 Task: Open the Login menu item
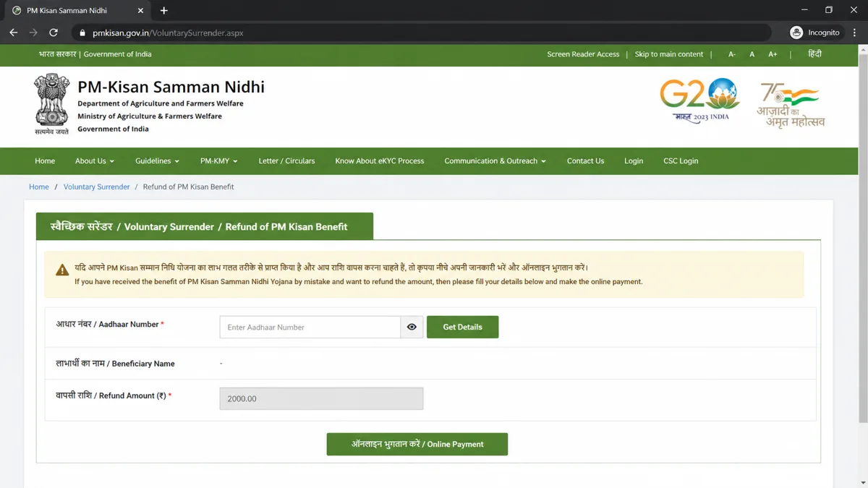(x=634, y=161)
